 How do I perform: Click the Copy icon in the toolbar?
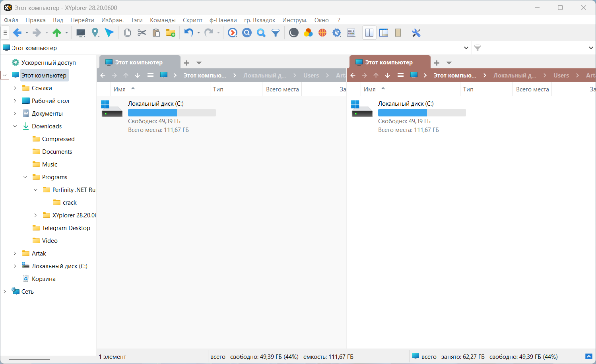click(128, 33)
